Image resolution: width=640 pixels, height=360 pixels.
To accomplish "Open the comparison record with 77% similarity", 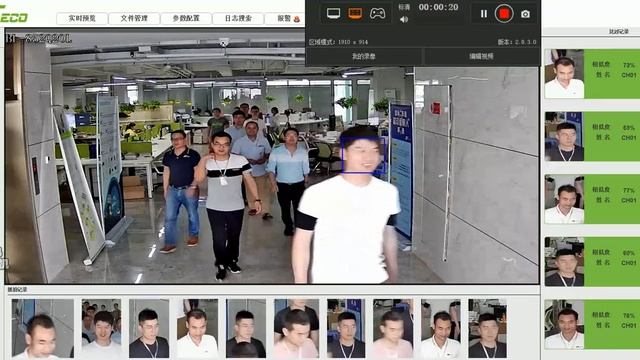I will click(x=592, y=199).
